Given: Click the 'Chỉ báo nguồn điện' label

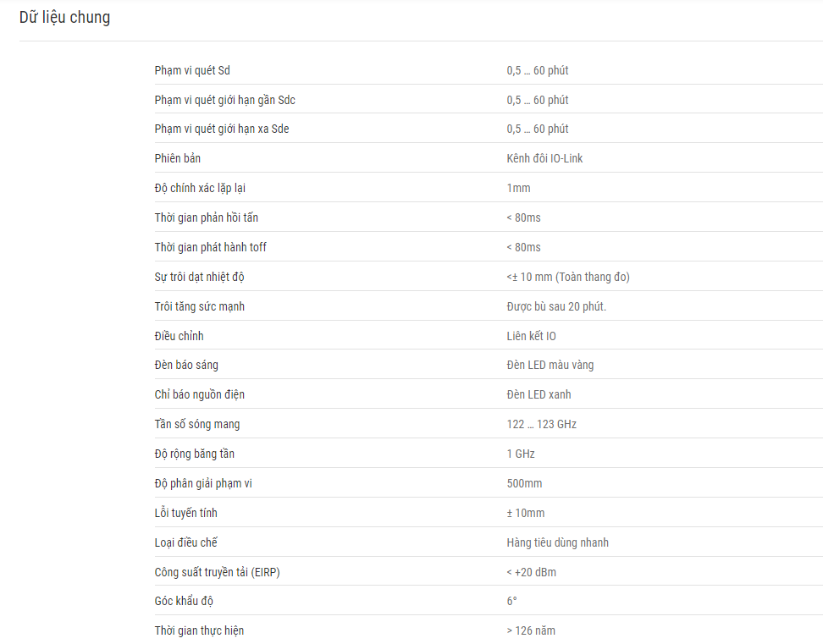Looking at the screenshot, I should 200,394.
